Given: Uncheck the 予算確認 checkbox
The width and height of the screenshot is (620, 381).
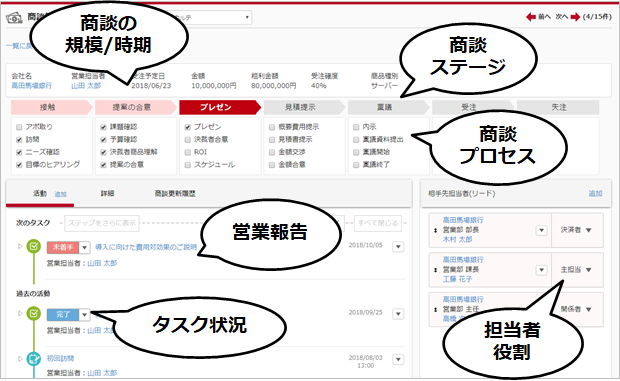Looking at the screenshot, I should pyautogui.click(x=103, y=140).
